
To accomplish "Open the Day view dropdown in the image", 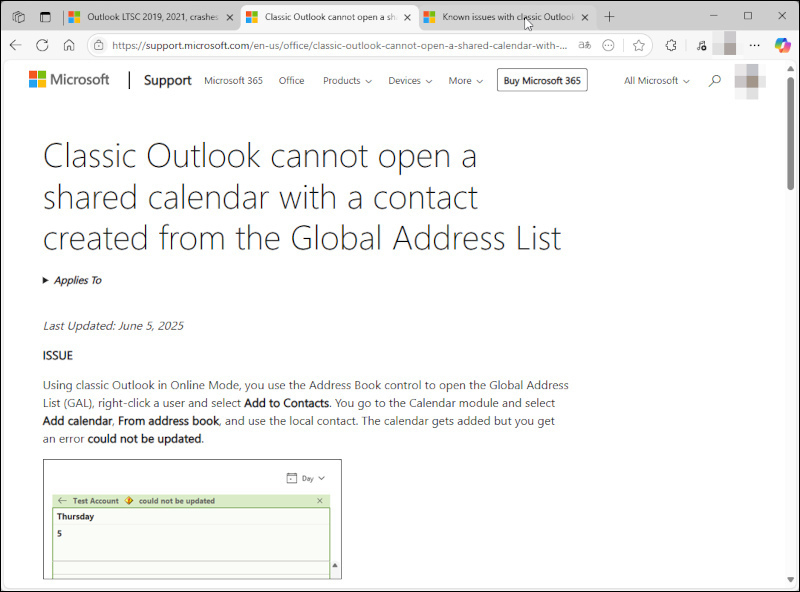I will tap(306, 478).
